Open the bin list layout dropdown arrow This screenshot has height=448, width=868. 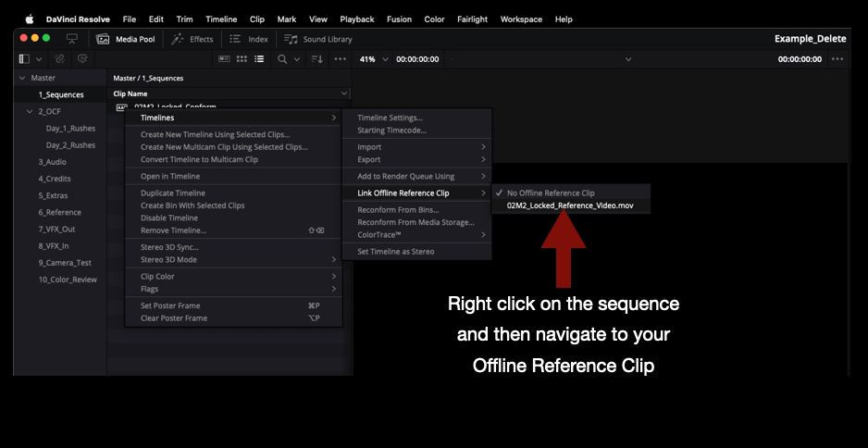pyautogui.click(x=39, y=58)
